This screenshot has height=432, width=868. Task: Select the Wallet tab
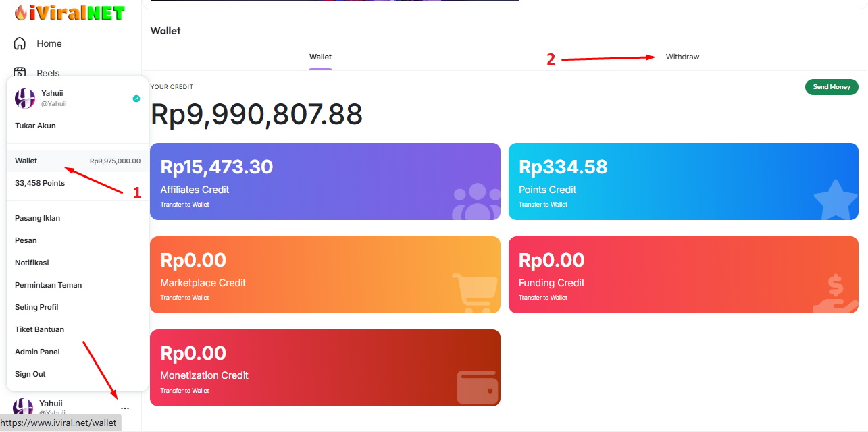pos(320,57)
